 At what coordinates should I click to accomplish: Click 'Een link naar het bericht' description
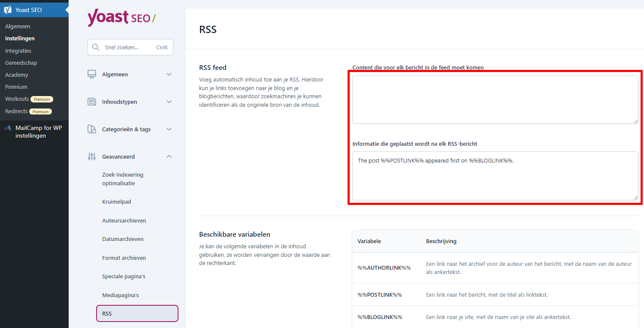coord(487,295)
